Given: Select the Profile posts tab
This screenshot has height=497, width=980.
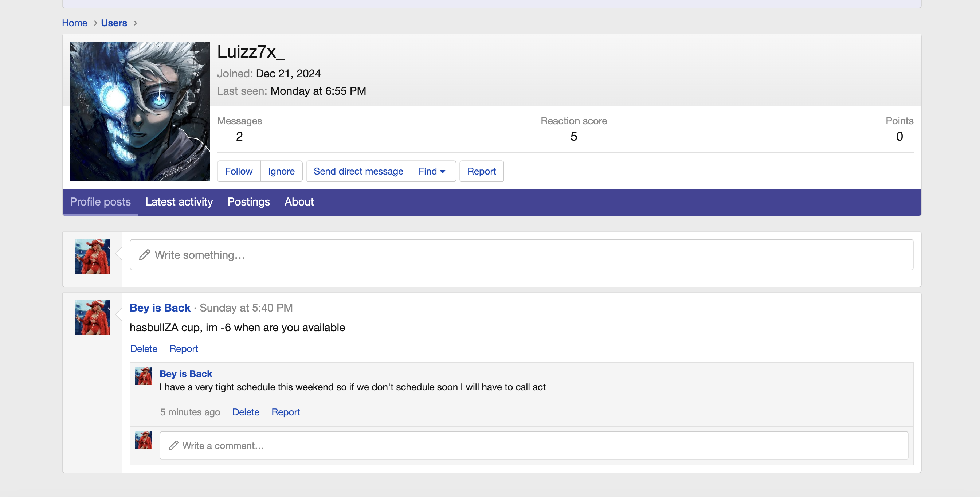Looking at the screenshot, I should (x=100, y=202).
